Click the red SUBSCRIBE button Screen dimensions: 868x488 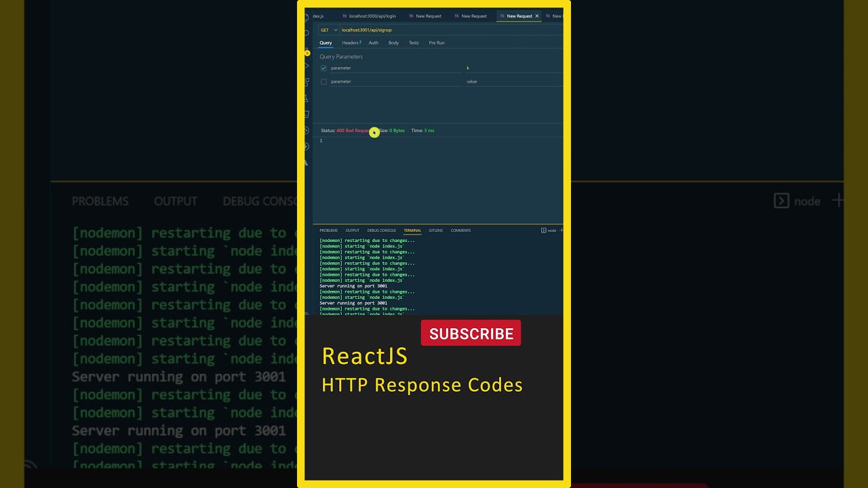coord(471,333)
